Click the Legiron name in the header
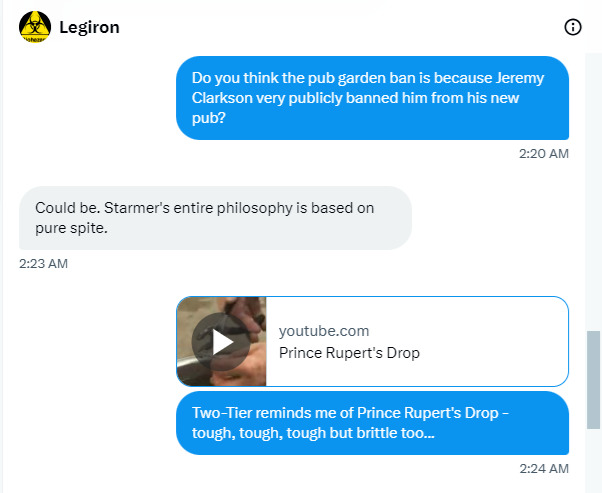Viewport: 602px width, 493px height. (88, 27)
